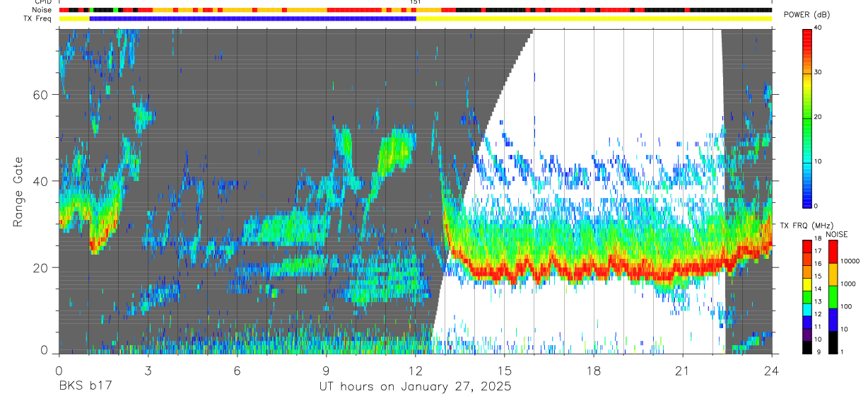Click the x-axis tick label '0'
Image resolution: width=868 pixels, height=401 pixels.
tap(59, 370)
